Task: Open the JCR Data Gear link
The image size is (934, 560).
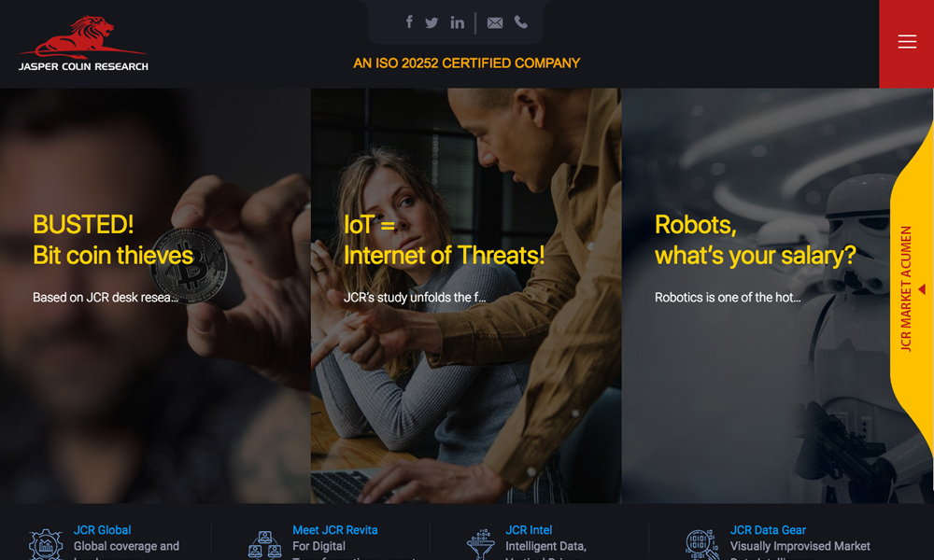Action: (768, 529)
